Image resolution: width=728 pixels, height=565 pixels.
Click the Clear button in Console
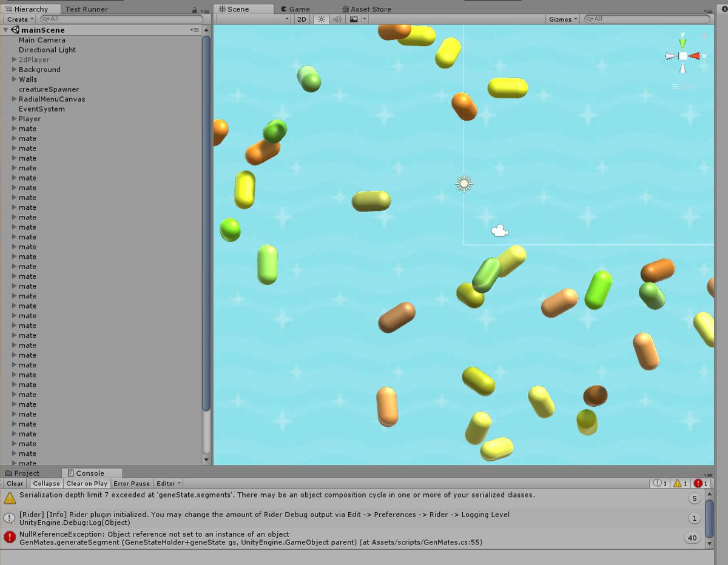tap(14, 483)
